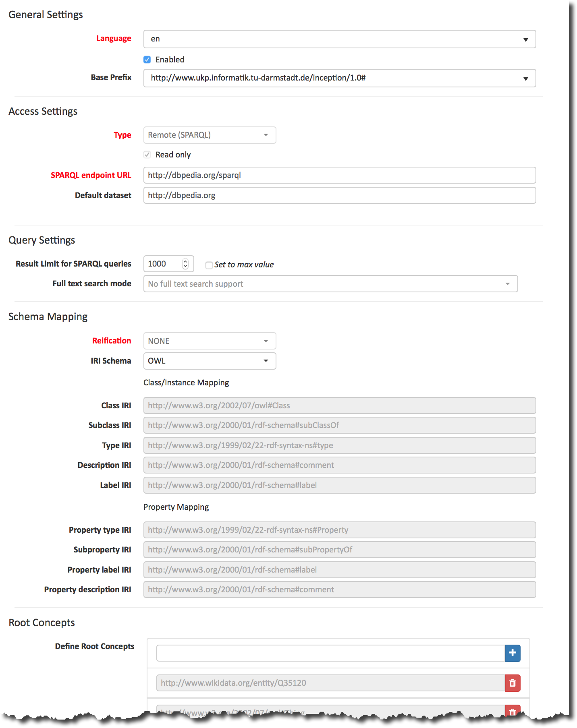This screenshot has height=728, width=577.
Task: Open the Type Remote (SPARQL) dropdown
Action: (210, 135)
